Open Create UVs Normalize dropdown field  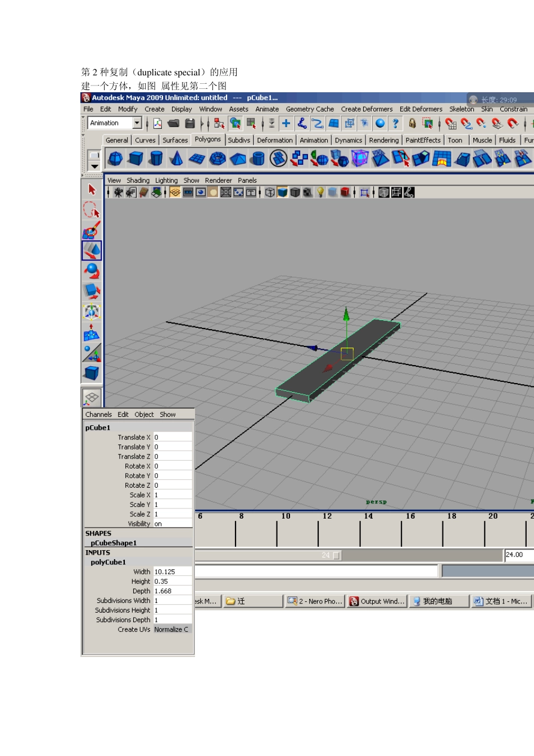point(172,629)
